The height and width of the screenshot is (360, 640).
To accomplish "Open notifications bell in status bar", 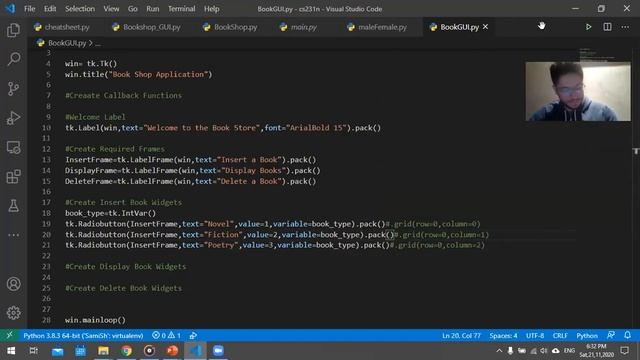I will [627, 335].
